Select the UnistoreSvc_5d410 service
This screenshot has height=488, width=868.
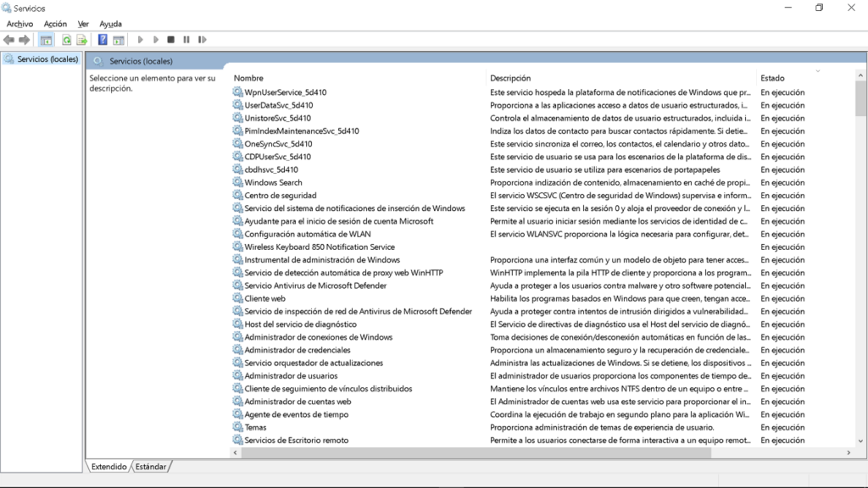click(278, 118)
